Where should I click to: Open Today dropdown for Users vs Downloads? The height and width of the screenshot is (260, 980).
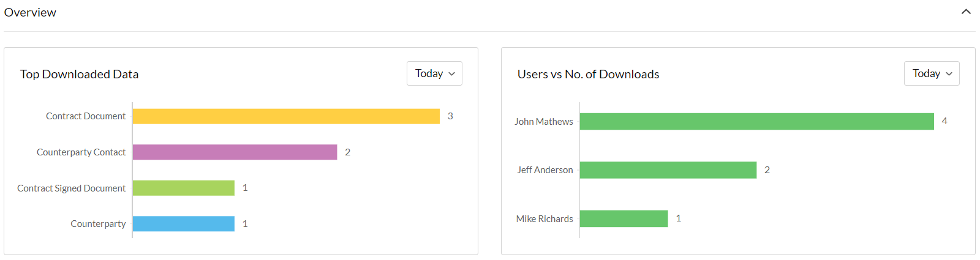pyautogui.click(x=932, y=73)
